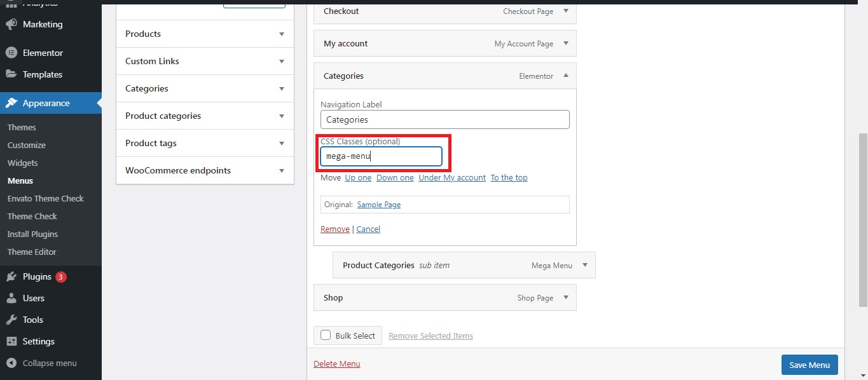The image size is (868, 380).
Task: Click the Settings sliders icon
Action: coord(11,341)
